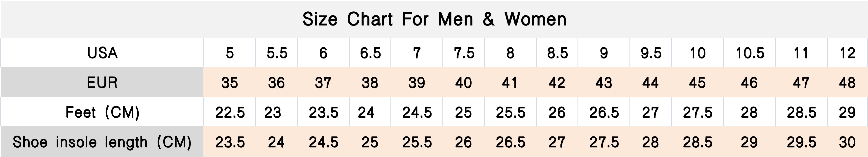Image resolution: width=868 pixels, height=157 pixels.
Task: Select the EUR row header
Action: (102, 82)
